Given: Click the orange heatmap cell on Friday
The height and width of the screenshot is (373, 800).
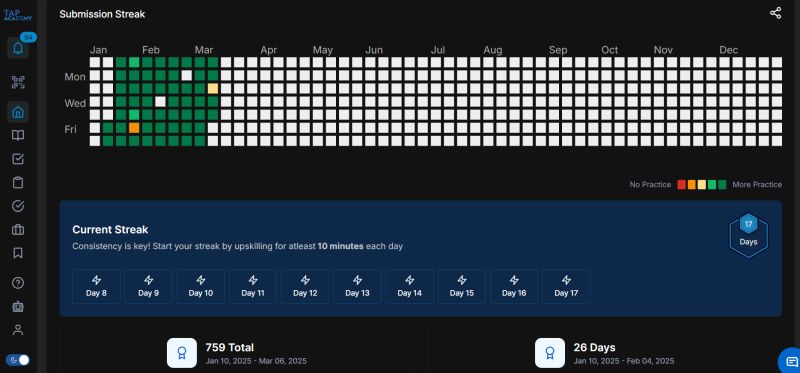Looking at the screenshot, I should click(134, 128).
